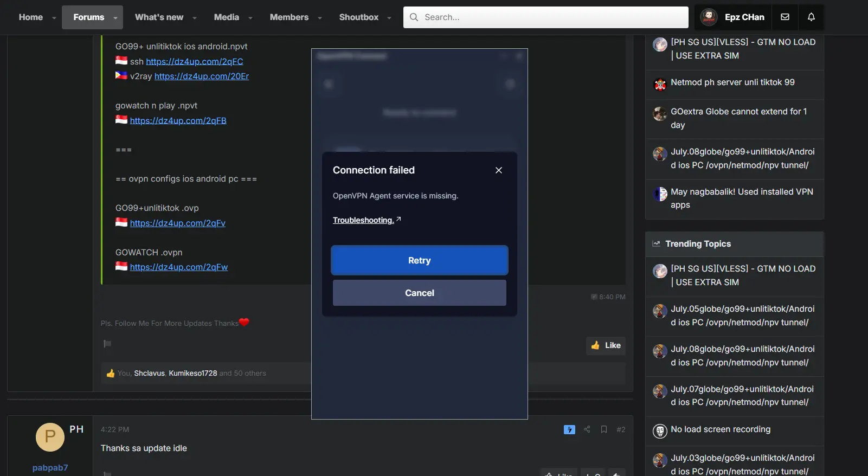Retry the OpenVPN connection
The image size is (868, 476).
tap(420, 260)
